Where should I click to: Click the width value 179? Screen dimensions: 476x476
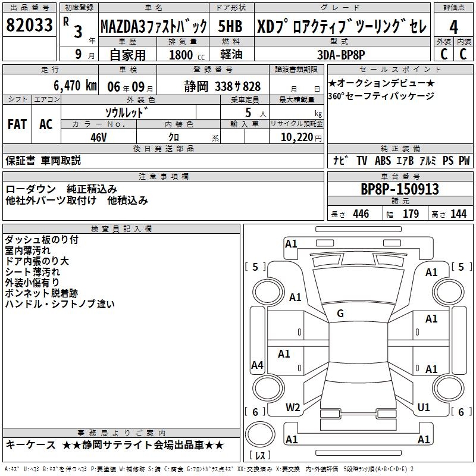tap(411, 214)
